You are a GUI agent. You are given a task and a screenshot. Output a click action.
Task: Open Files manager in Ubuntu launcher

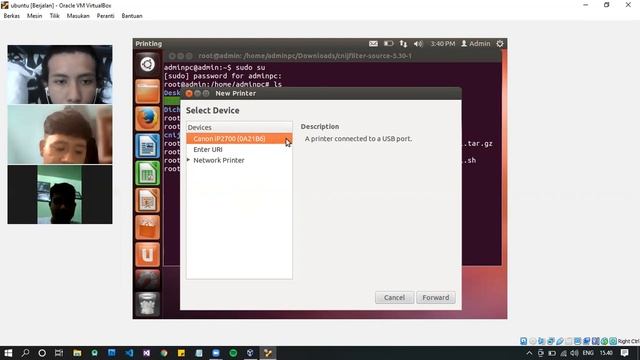pos(147,91)
